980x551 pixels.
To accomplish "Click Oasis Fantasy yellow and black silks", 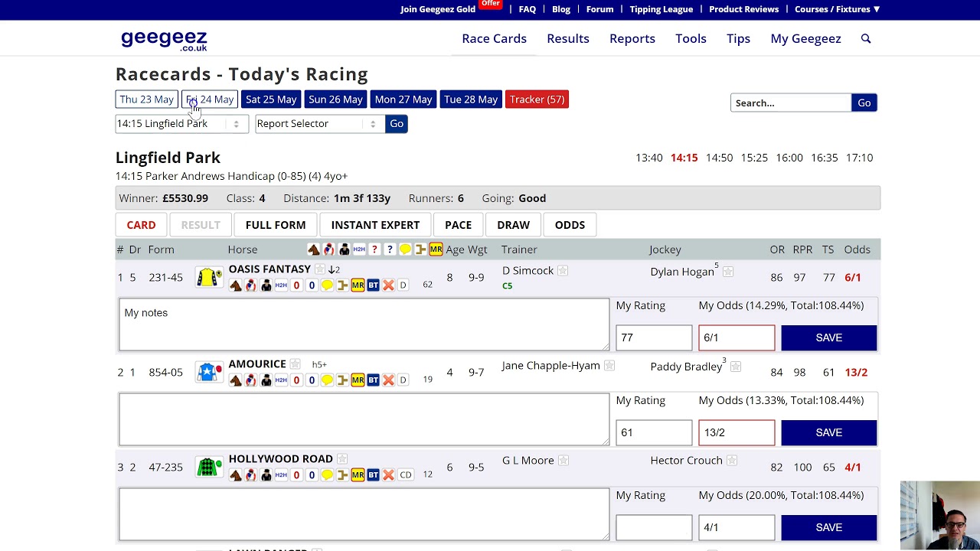I will point(209,277).
